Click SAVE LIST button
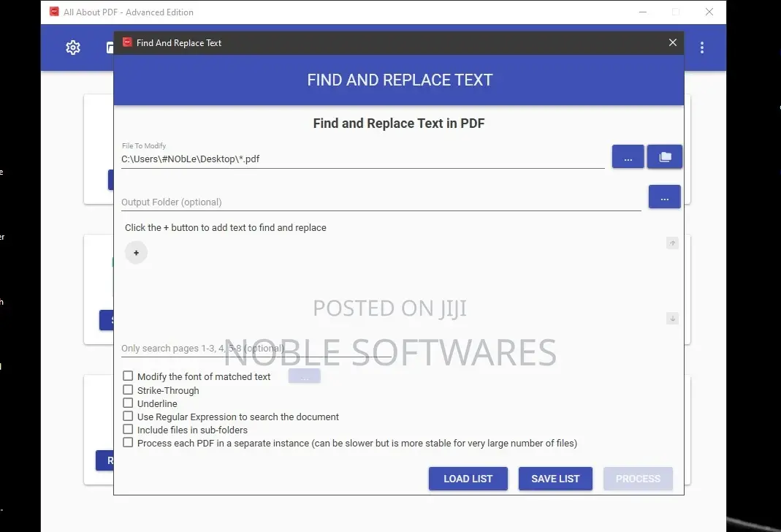 555,479
